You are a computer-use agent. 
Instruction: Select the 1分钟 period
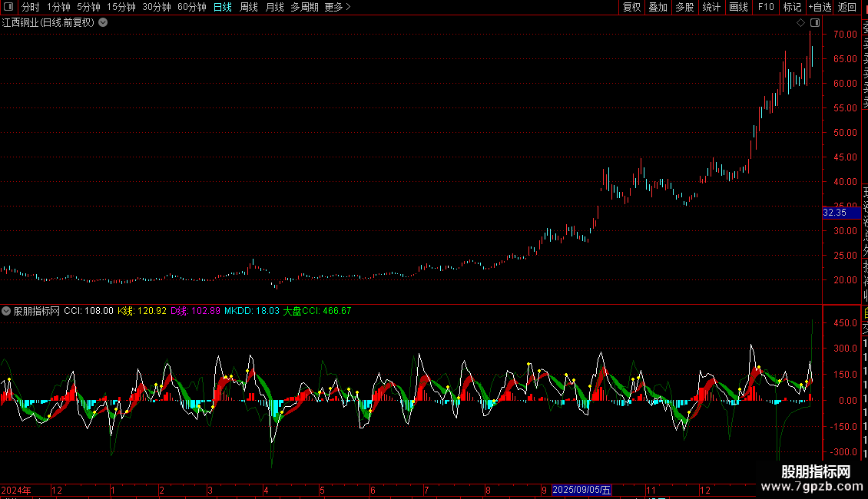pos(58,7)
